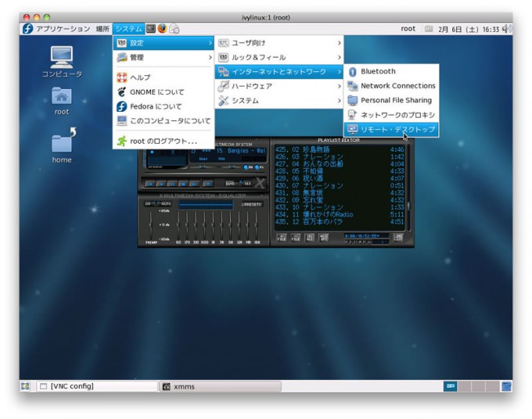Viewport: 532px width, 419px height.
Task: Toggle the equalizer ON button
Action: (148, 204)
